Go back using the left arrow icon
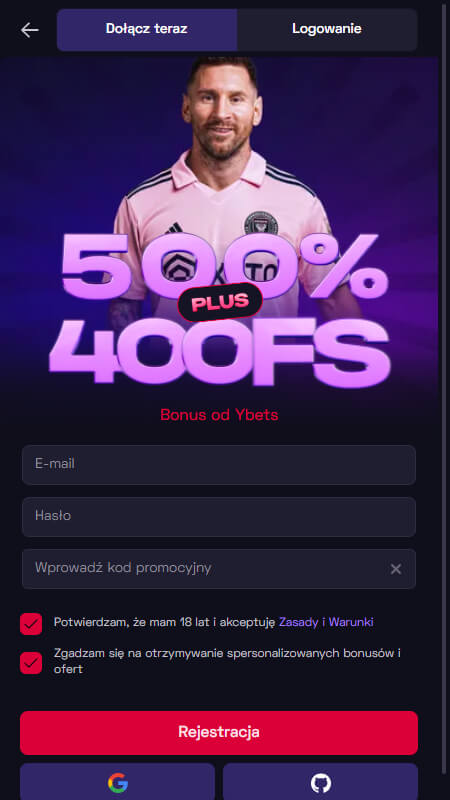The height and width of the screenshot is (800, 450). tap(30, 30)
